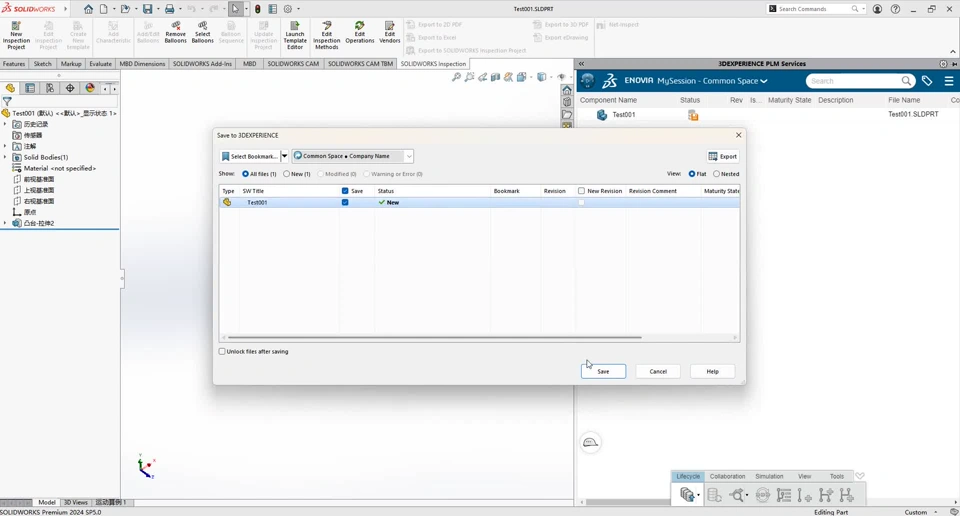Click PLM Services panel settings gear

[943, 64]
